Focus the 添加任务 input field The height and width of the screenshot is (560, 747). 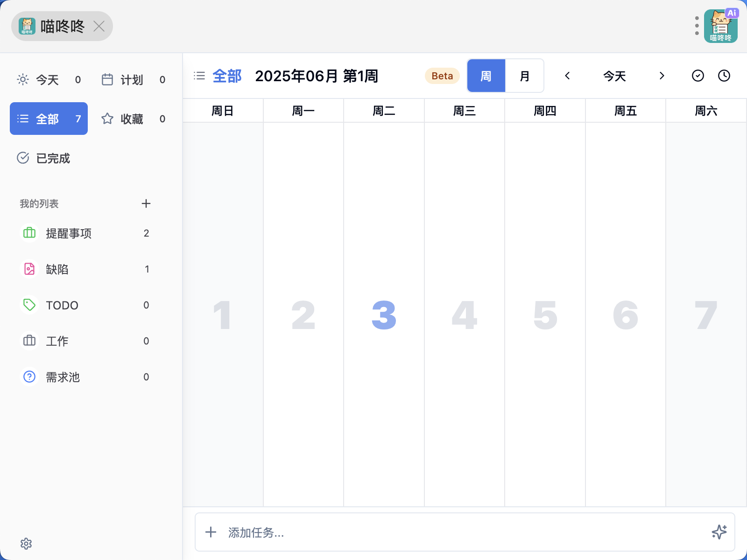click(465, 532)
